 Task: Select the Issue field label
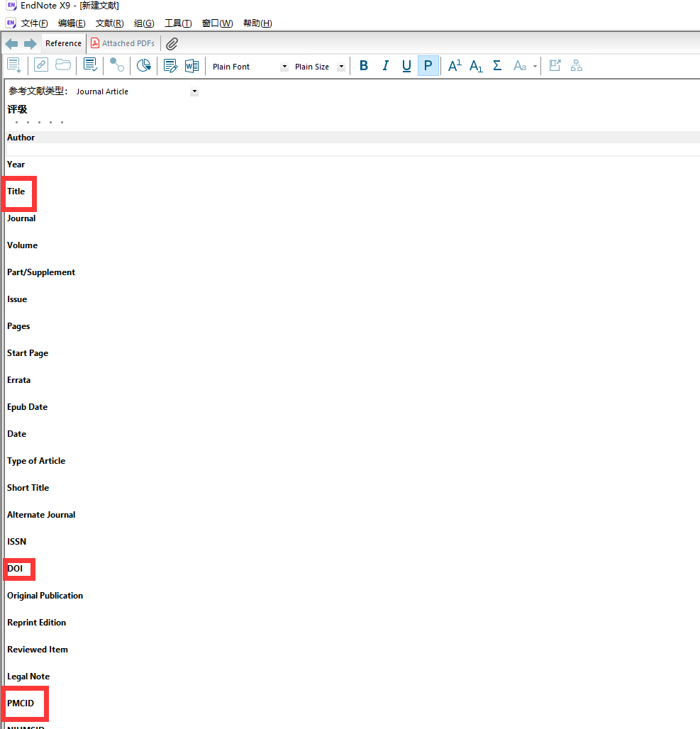tap(17, 299)
